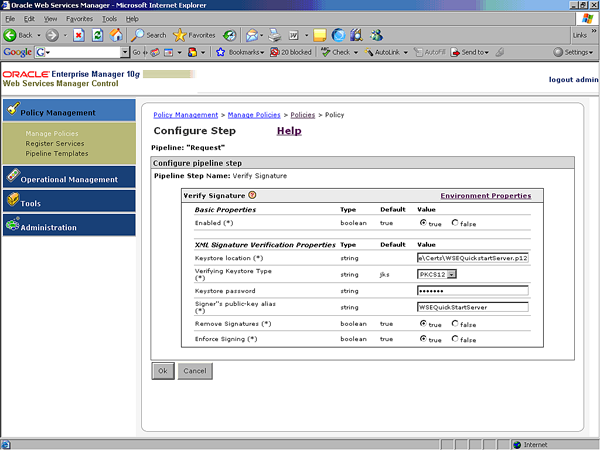
Task: Click the Messenger people toolbar icon
Action: [x=376, y=36]
